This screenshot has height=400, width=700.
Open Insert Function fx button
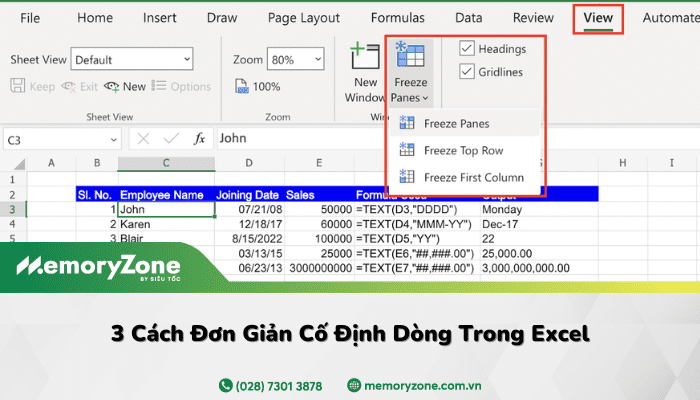(199, 139)
